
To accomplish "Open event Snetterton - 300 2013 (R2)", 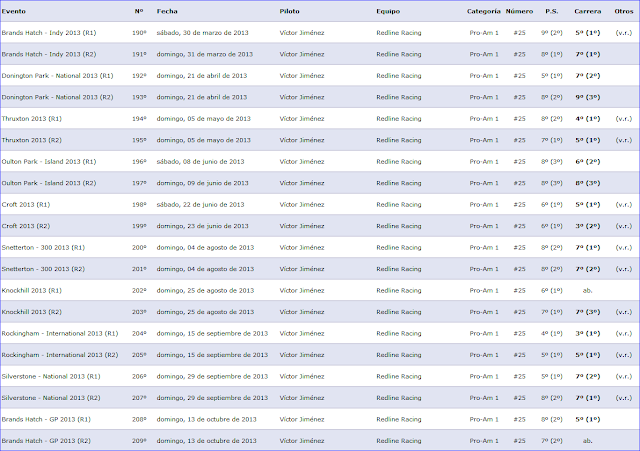I will [x=43, y=269].
